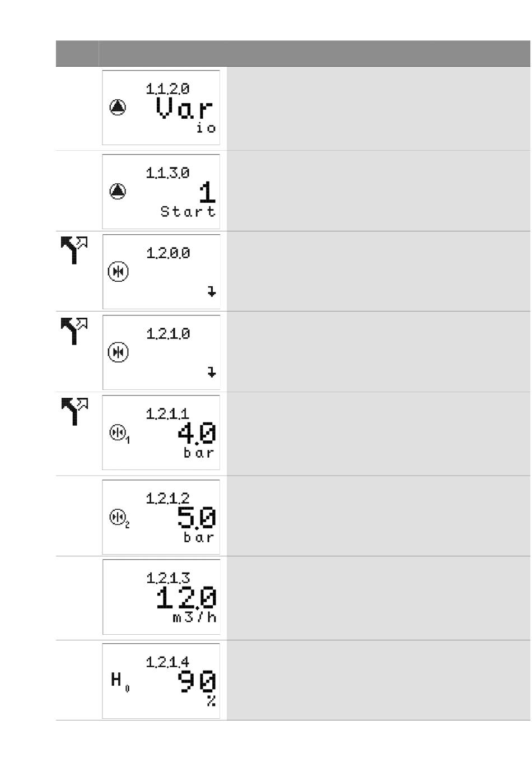Click pressure setpoint 1 icon near 4.0 bar
The height and width of the screenshot is (767, 532).
click(119, 434)
